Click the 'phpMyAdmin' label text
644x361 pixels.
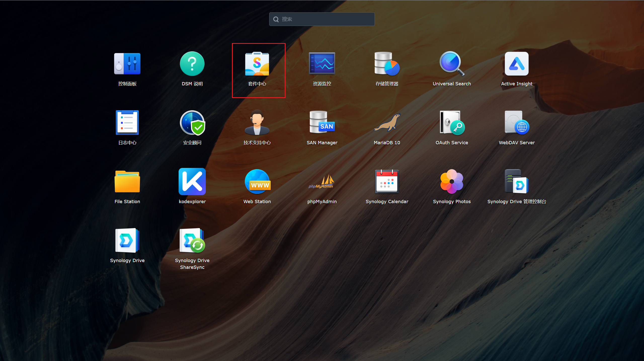322,202
